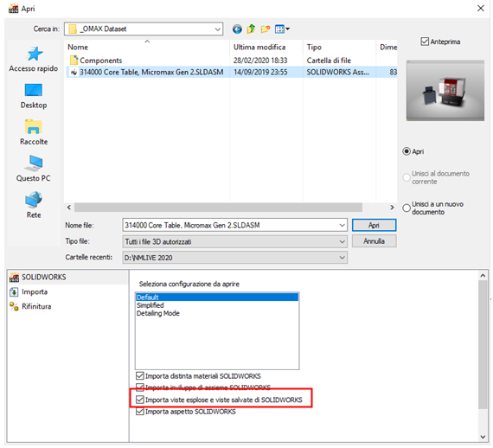The image size is (493, 448).
Task: Select the Importa options category
Action: [35, 292]
